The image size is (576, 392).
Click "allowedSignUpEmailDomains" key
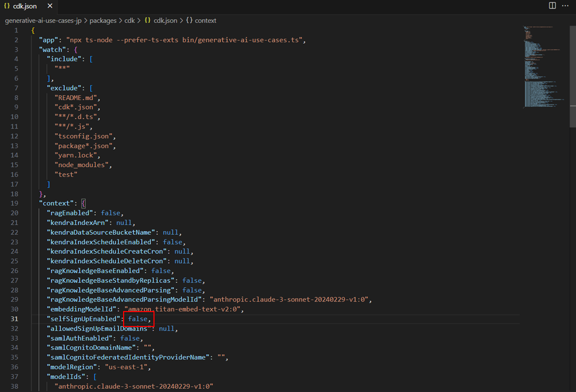tap(99, 329)
